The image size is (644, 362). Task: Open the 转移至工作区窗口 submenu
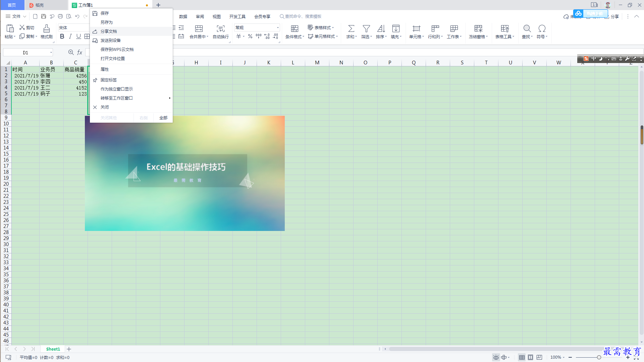coord(131,98)
